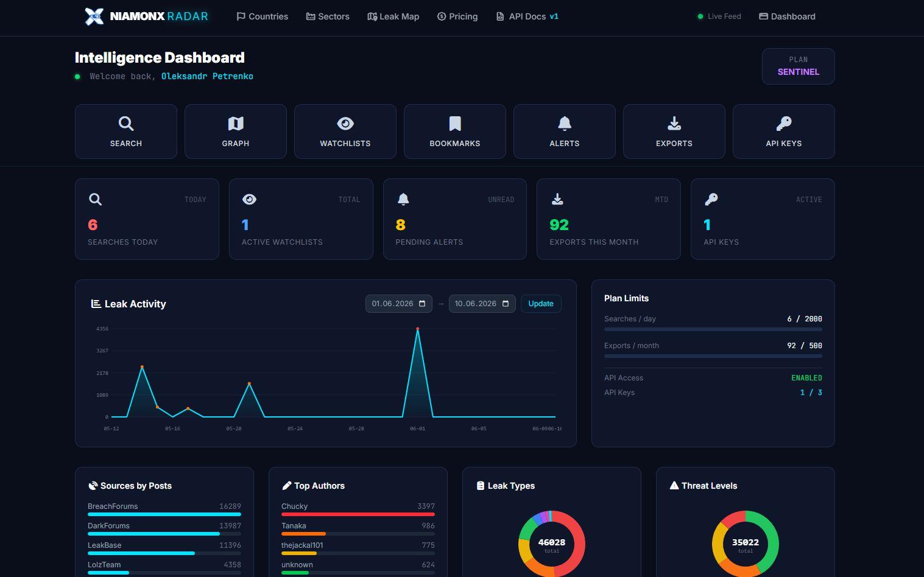The image size is (924, 577).
Task: Click the 92 / 500 exports value
Action: 805,346
